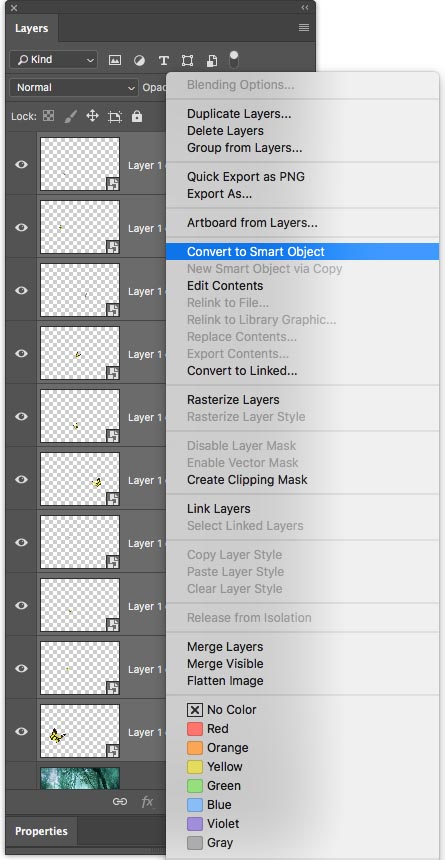Open the Normal blend mode dropdown
This screenshot has height=860, width=445.
coord(74,88)
